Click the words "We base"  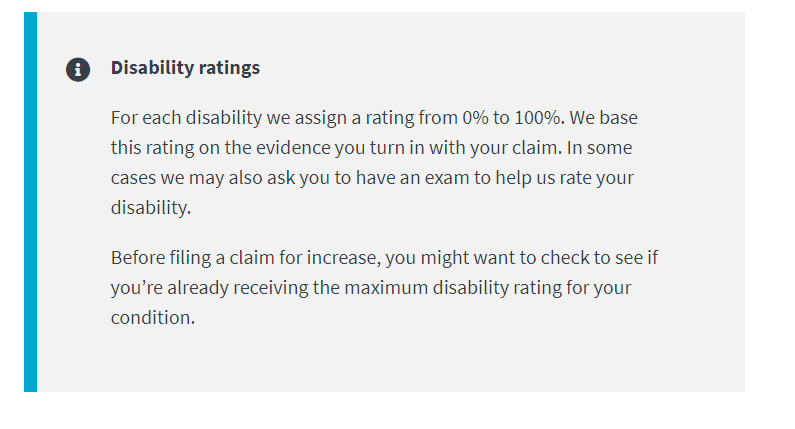[603, 118]
